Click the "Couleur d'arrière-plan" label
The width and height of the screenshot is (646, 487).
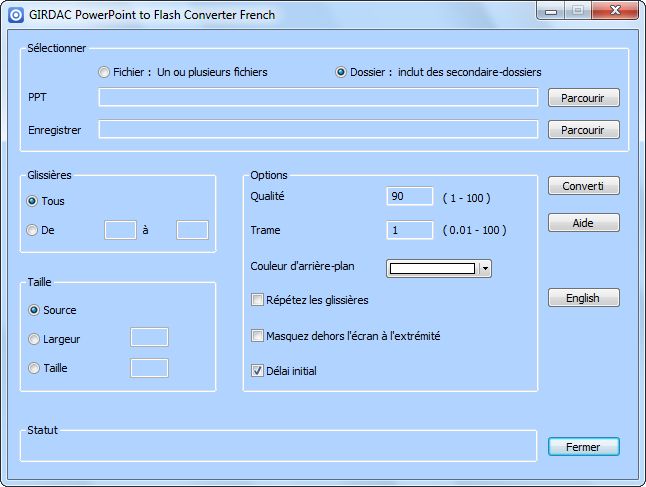point(302,266)
